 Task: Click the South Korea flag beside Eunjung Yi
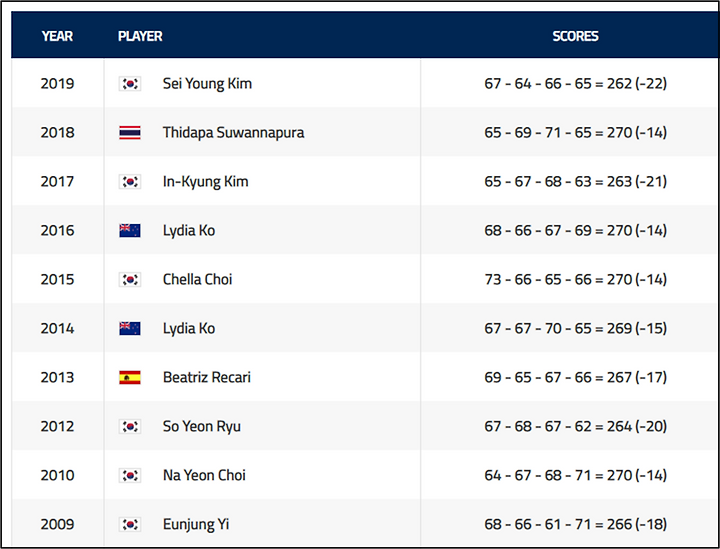click(x=130, y=524)
